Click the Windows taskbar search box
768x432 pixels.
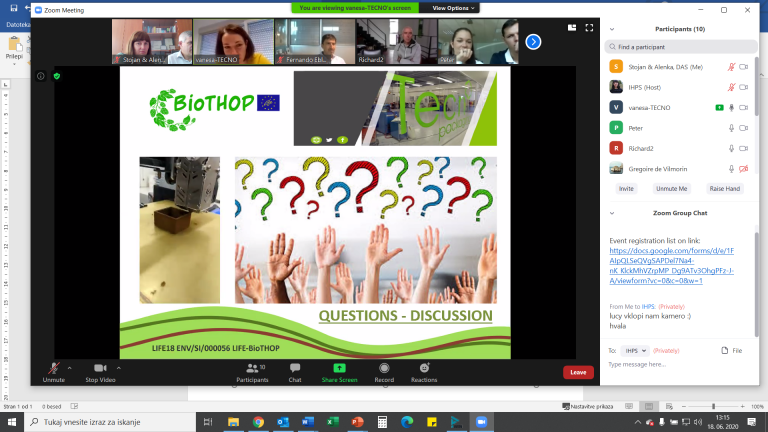click(x=110, y=422)
